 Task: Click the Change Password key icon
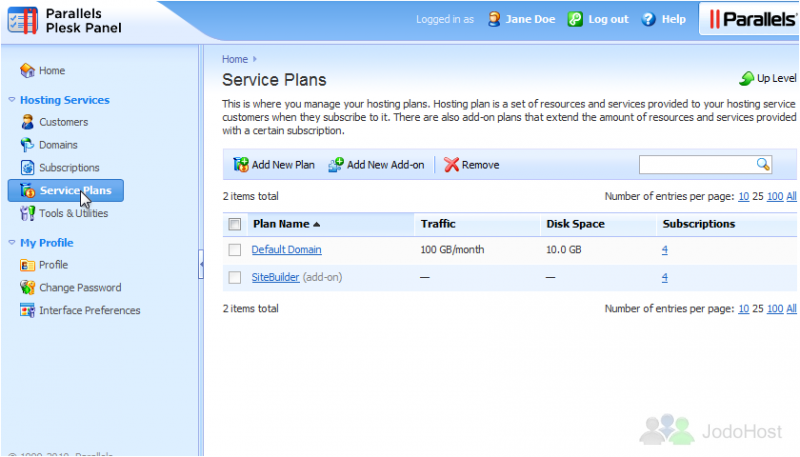(27, 288)
